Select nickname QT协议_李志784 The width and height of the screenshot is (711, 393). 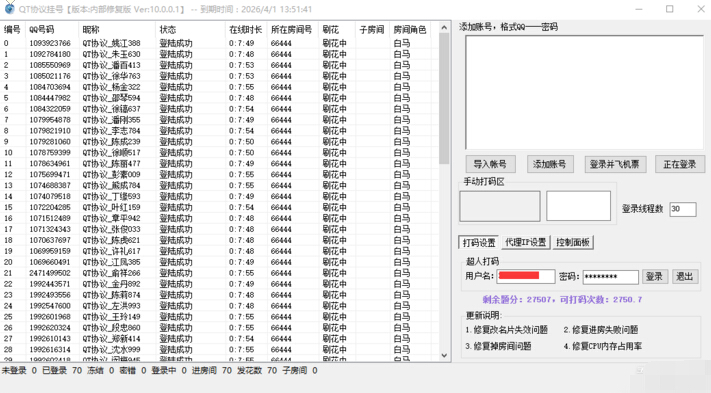(112, 131)
